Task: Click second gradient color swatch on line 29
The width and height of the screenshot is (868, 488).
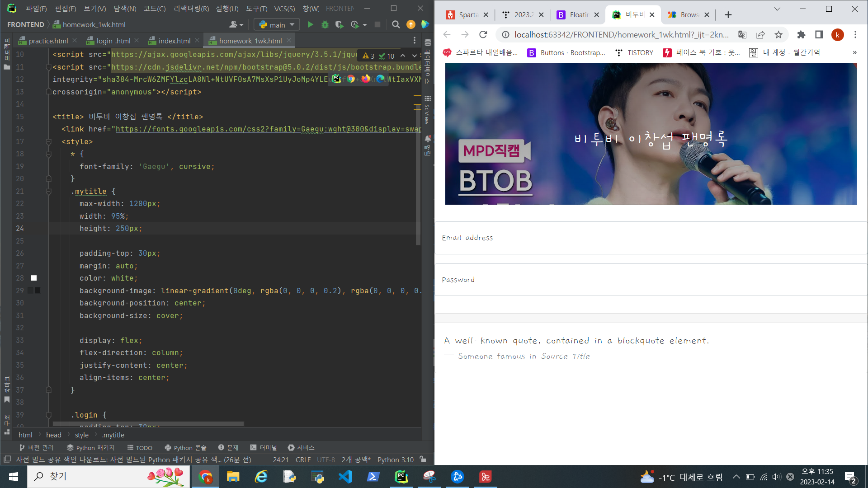Action: (x=38, y=290)
